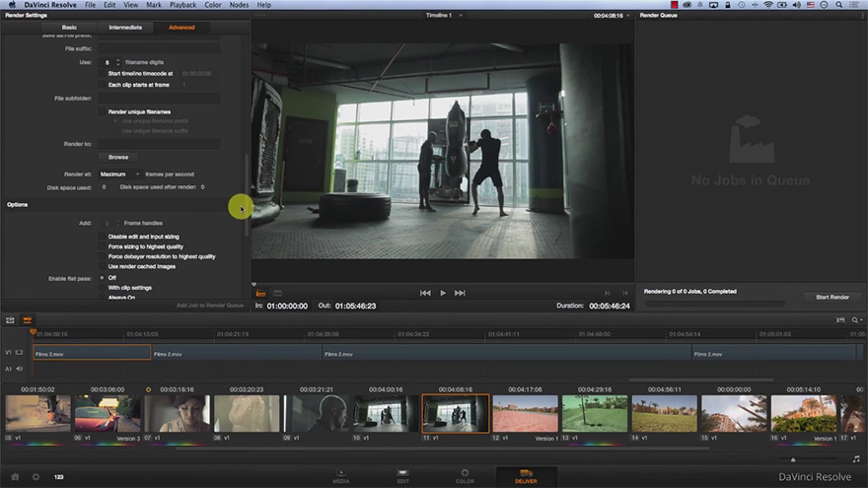
Task: Select the individual clips mode icon
Action: pyautogui.click(x=278, y=293)
